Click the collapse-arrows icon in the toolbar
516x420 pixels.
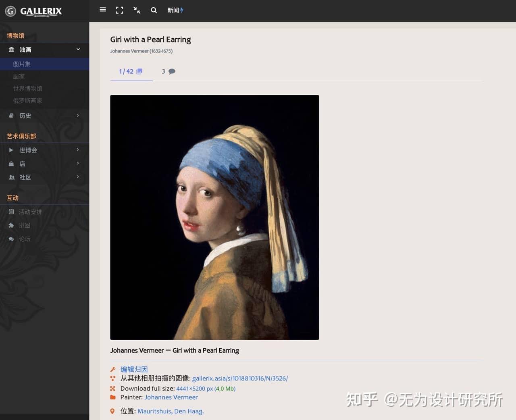tap(137, 10)
